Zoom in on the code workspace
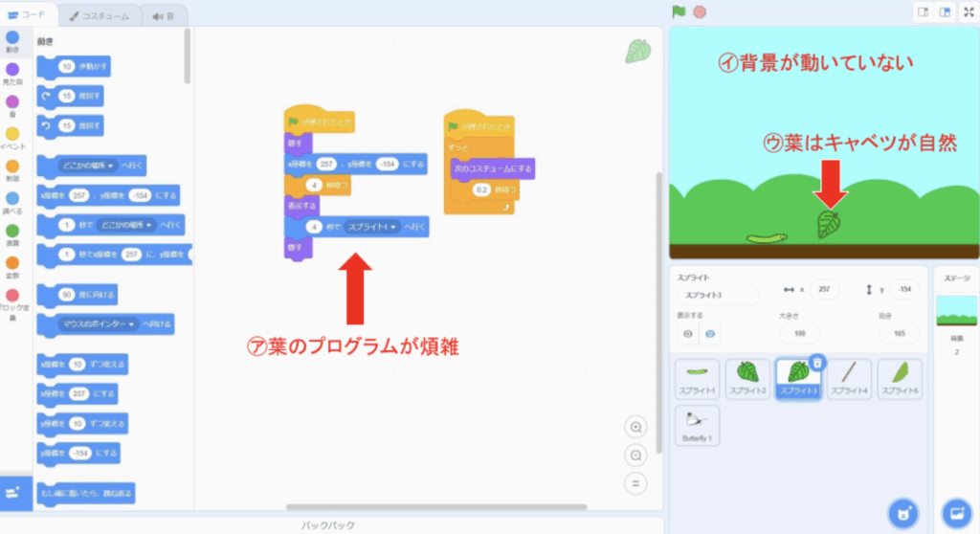980x534 pixels. click(634, 427)
